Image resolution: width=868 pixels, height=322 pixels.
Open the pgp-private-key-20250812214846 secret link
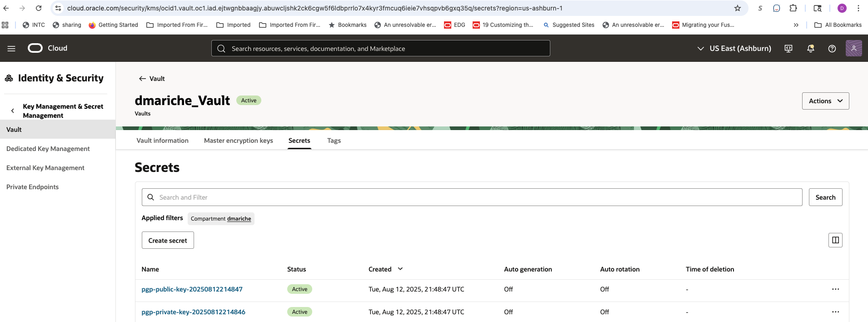click(x=194, y=312)
